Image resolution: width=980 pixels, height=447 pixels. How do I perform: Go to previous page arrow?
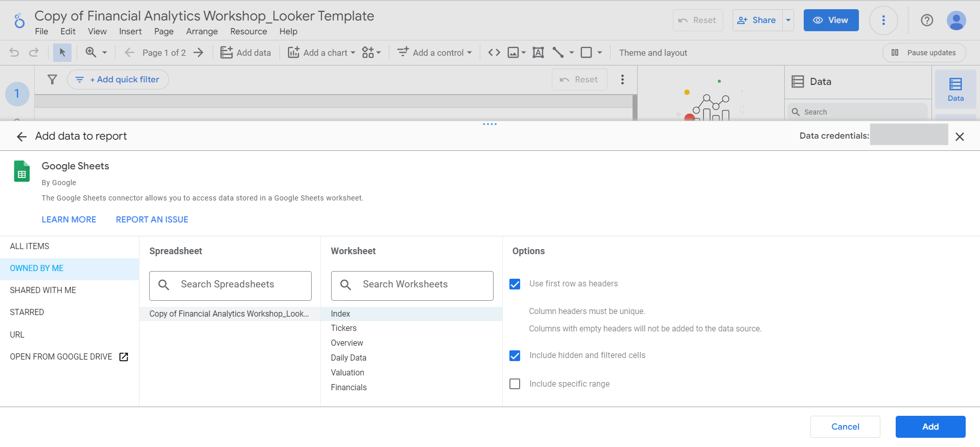pos(129,53)
